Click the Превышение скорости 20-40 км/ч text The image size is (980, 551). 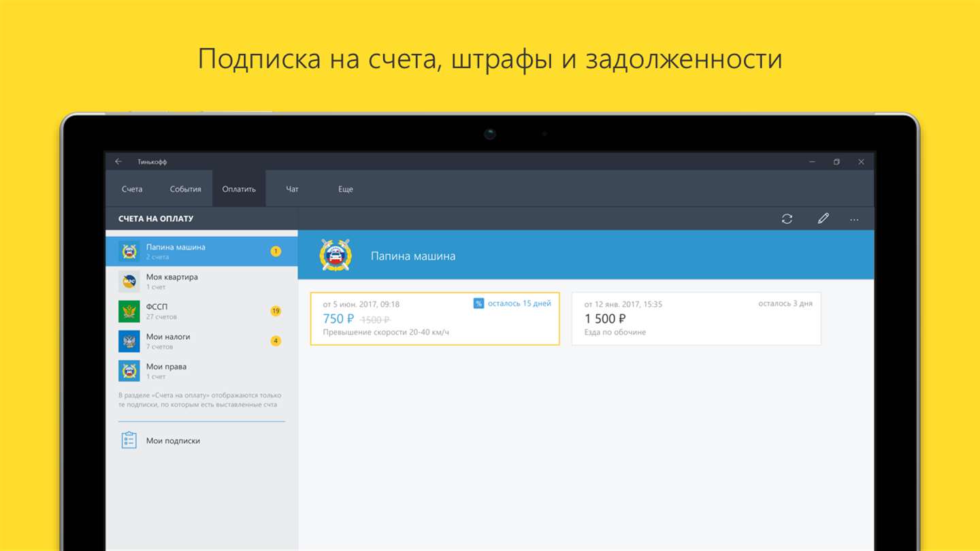pyautogui.click(x=386, y=333)
